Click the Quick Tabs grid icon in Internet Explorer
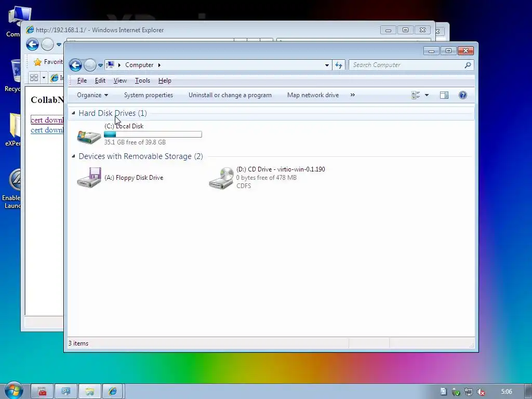532x399 pixels. click(34, 78)
